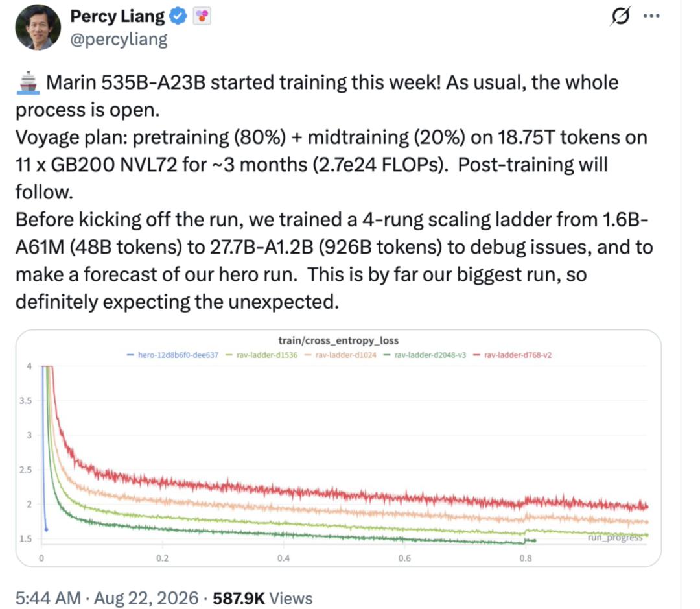Open the three-dot more options menu
Image resolution: width=700 pixels, height=609 pixels.
point(651,16)
